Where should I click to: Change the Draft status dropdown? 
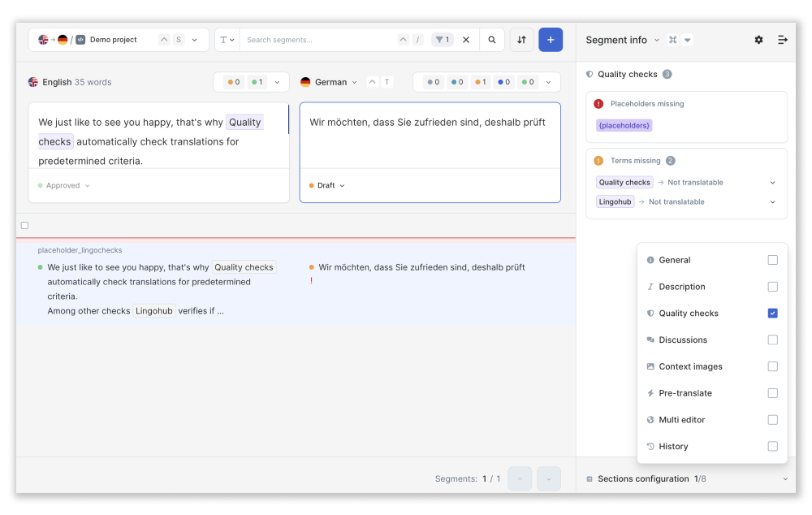(x=326, y=185)
